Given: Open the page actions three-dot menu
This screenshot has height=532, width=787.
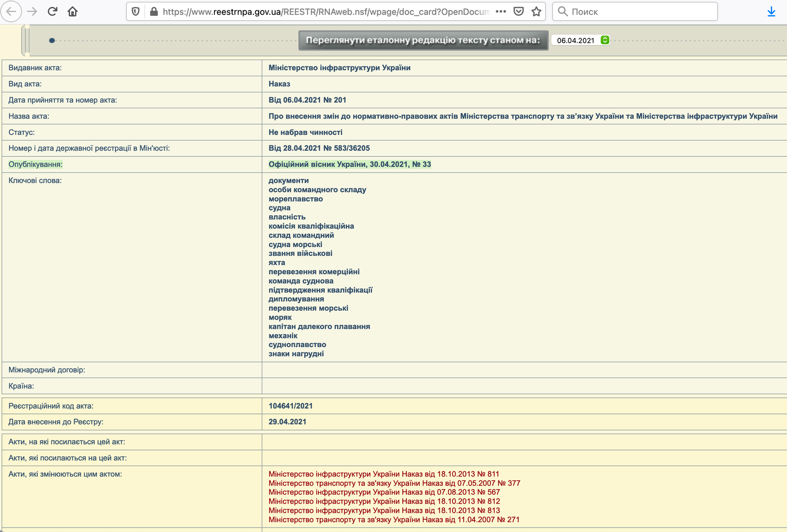Looking at the screenshot, I should (501, 11).
